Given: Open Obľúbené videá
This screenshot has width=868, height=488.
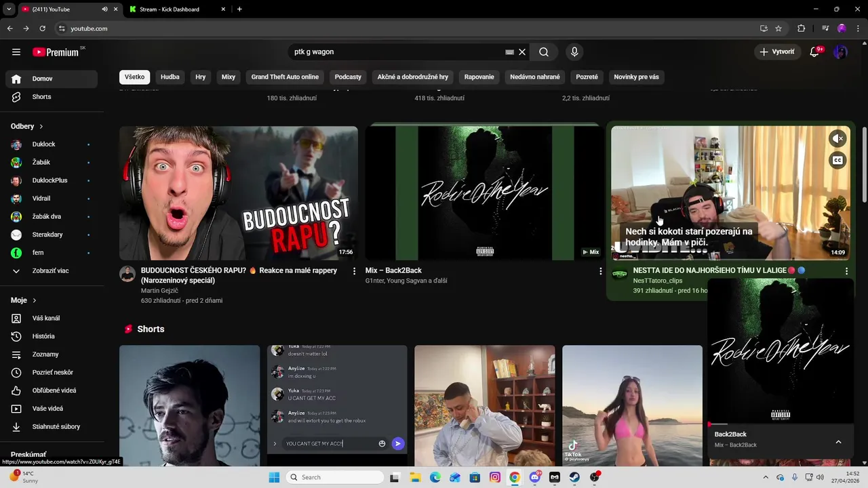Looking at the screenshot, I should tap(52, 390).
